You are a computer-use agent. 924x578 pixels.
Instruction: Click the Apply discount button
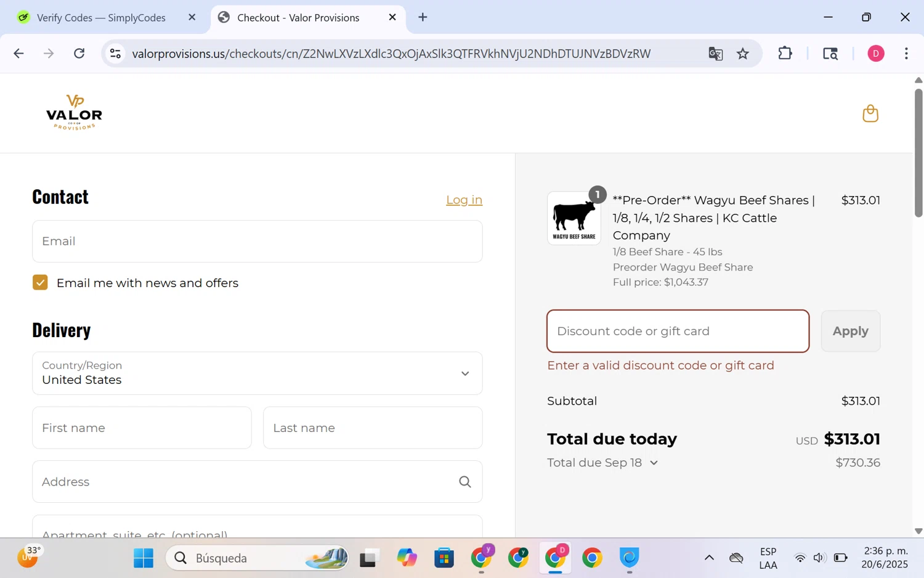pos(851,332)
